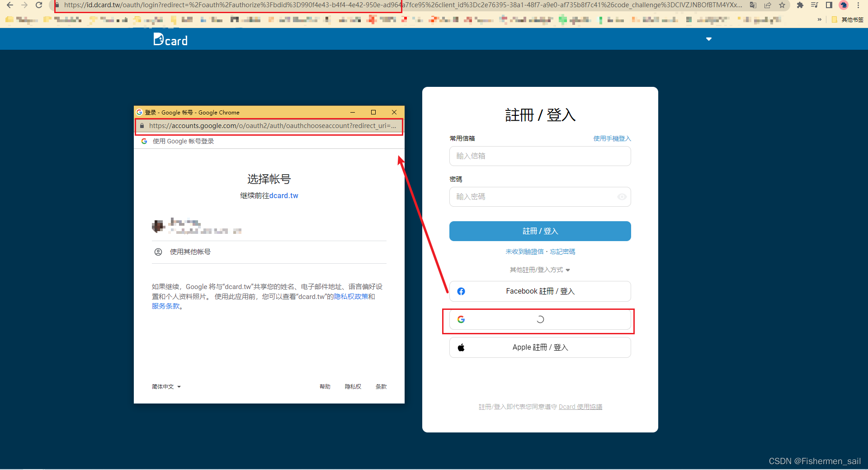This screenshot has height=470, width=868.
Task: Click the padlock icon in main address bar
Action: [x=57, y=5]
